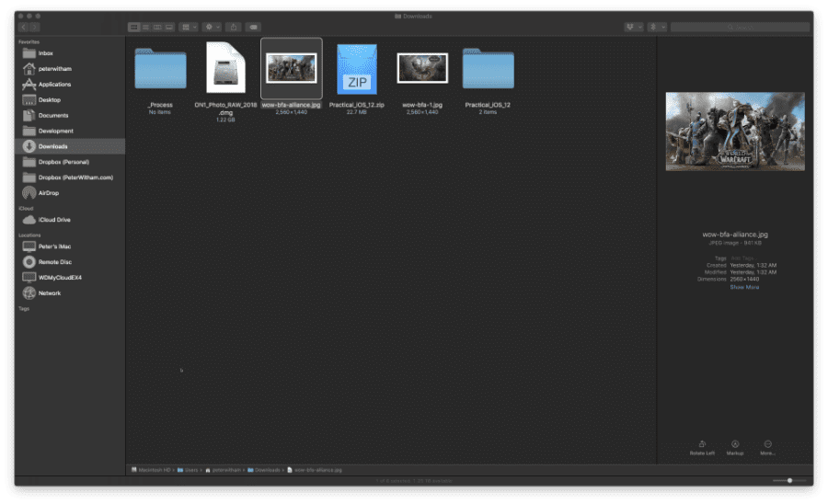828x504 pixels.
Task: Go forward with the toolbar forward arrow
Action: click(34, 27)
